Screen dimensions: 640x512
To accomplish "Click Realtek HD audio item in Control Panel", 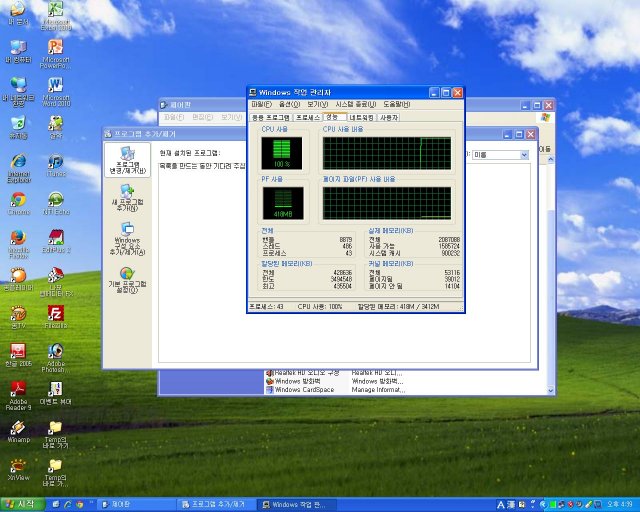I will [x=302, y=373].
